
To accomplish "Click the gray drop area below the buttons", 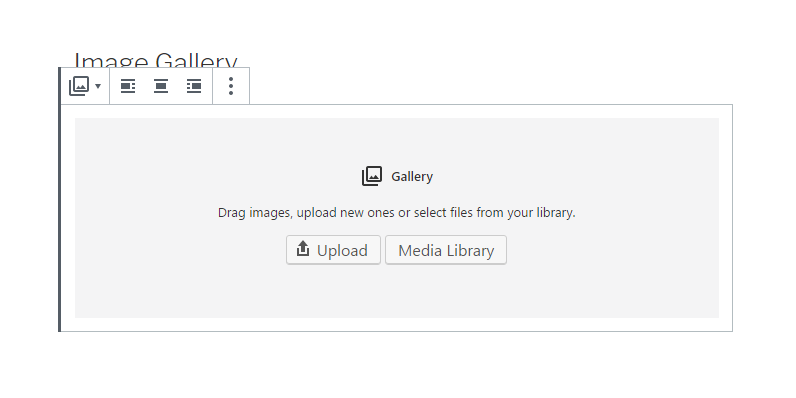I will point(396,292).
